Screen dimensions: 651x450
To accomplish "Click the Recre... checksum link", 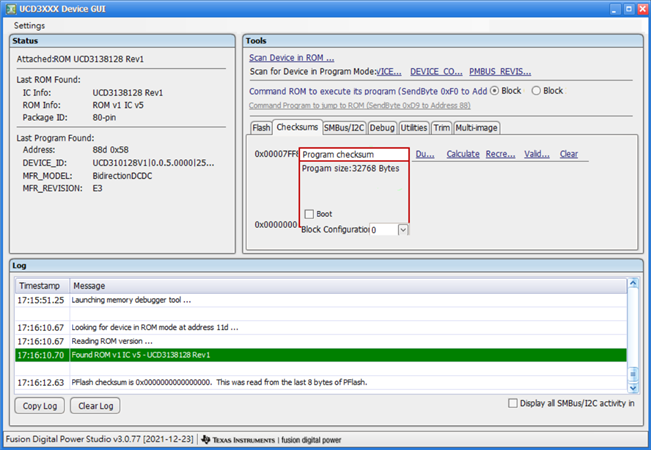I will [500, 154].
